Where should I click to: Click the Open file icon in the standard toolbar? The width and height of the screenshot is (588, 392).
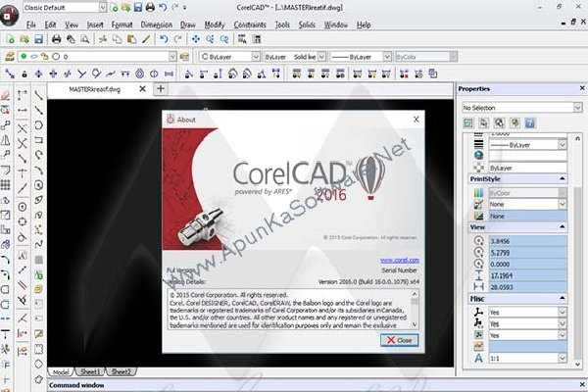pos(24,39)
